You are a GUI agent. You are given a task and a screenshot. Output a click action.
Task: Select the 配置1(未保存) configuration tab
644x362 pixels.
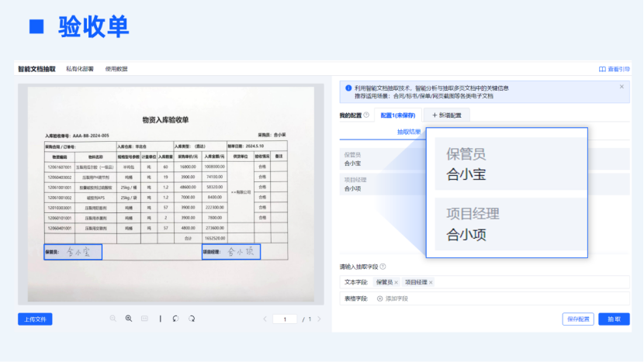click(400, 115)
